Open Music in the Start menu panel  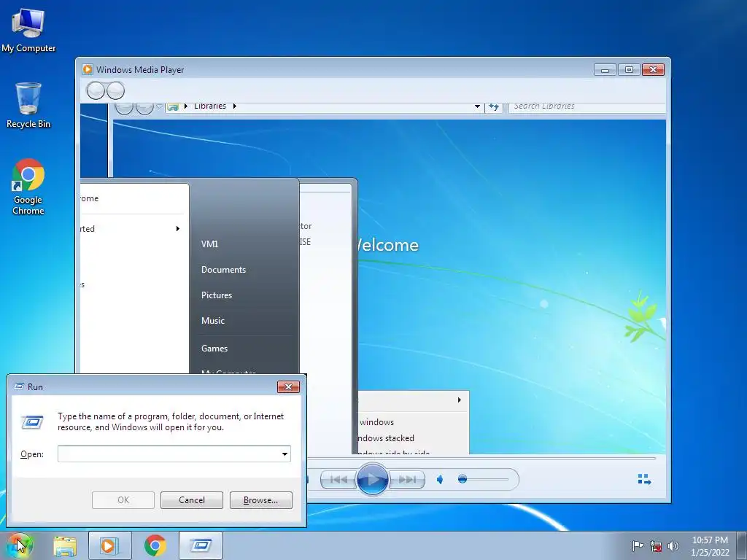coord(213,321)
